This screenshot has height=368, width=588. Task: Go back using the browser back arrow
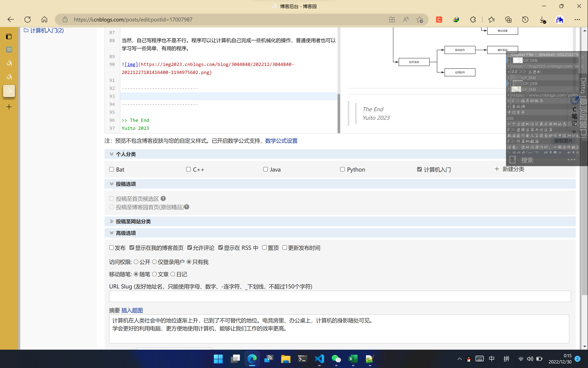(10, 19)
